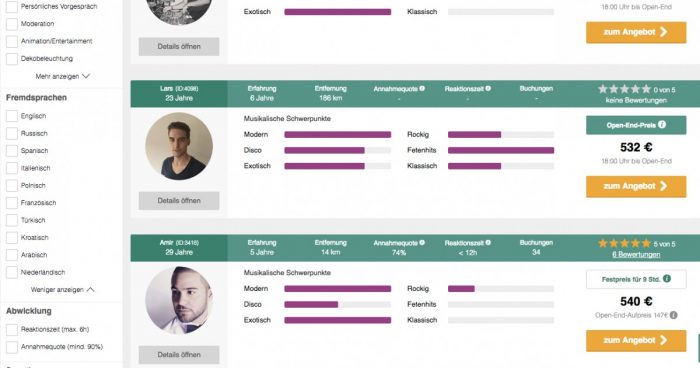Go to Lars's offer via zum Angebot
This screenshot has height=368, width=700.
pos(636,186)
